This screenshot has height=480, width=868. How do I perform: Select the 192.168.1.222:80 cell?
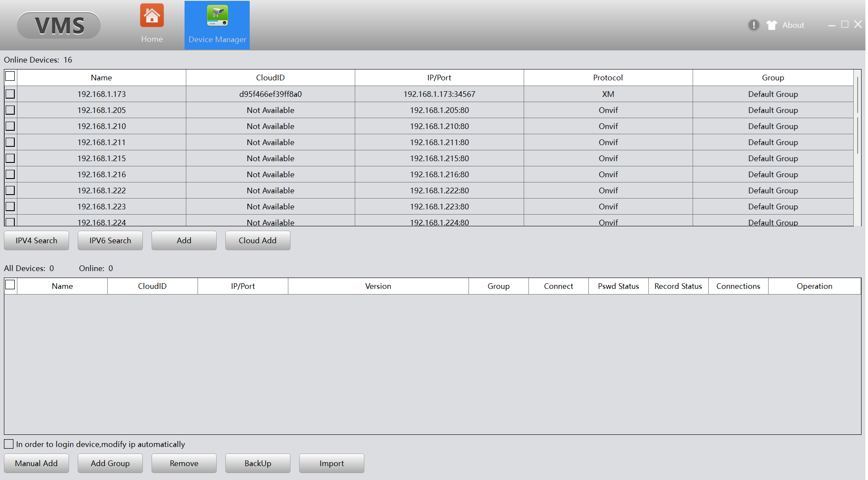(x=439, y=190)
